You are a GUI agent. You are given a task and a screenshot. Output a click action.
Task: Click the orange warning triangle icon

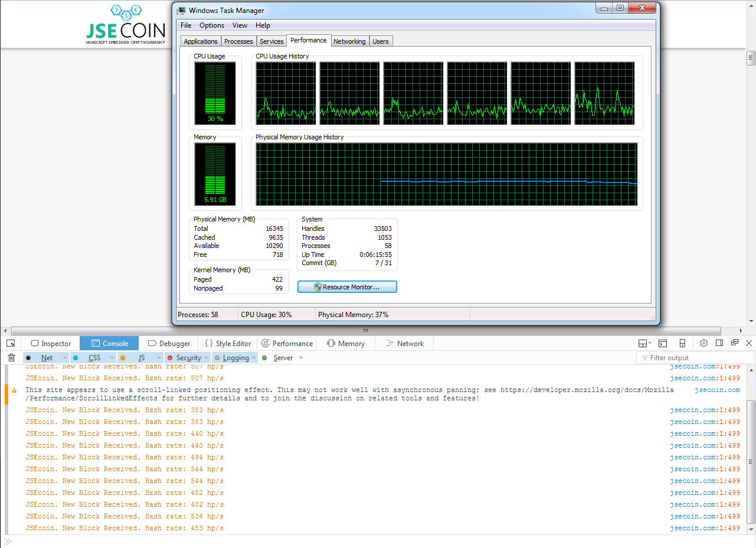[14, 390]
